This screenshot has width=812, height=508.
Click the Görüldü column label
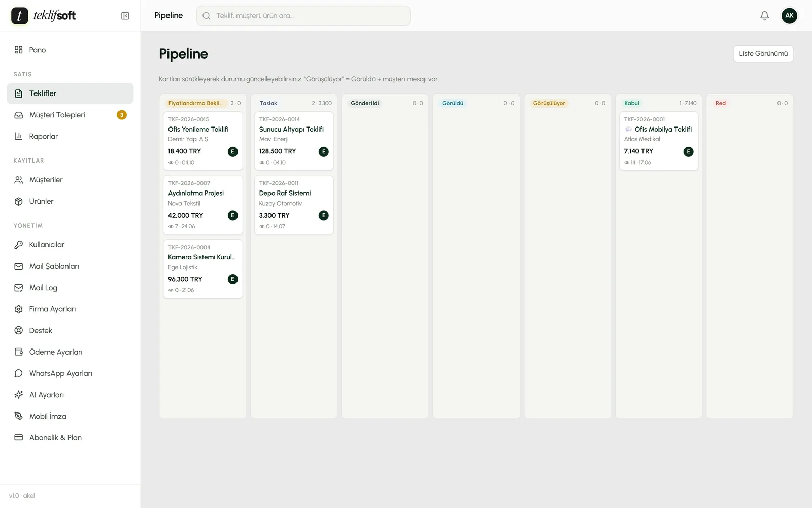pyautogui.click(x=453, y=103)
